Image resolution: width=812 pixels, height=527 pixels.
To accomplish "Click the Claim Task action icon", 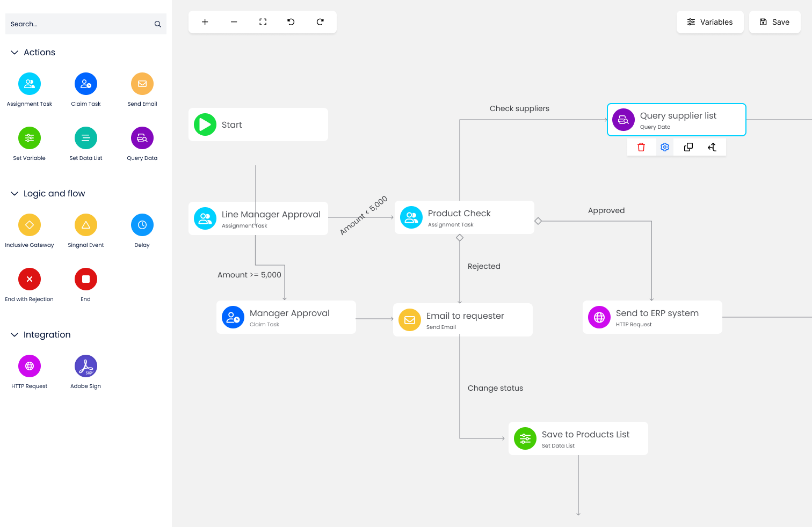I will coord(86,84).
